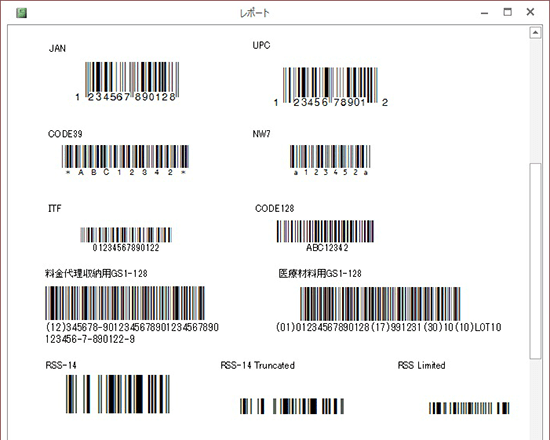The height and width of the screenshot is (440, 550).
Task: Click the vertical scrollbar thumb
Action: tap(535, 261)
